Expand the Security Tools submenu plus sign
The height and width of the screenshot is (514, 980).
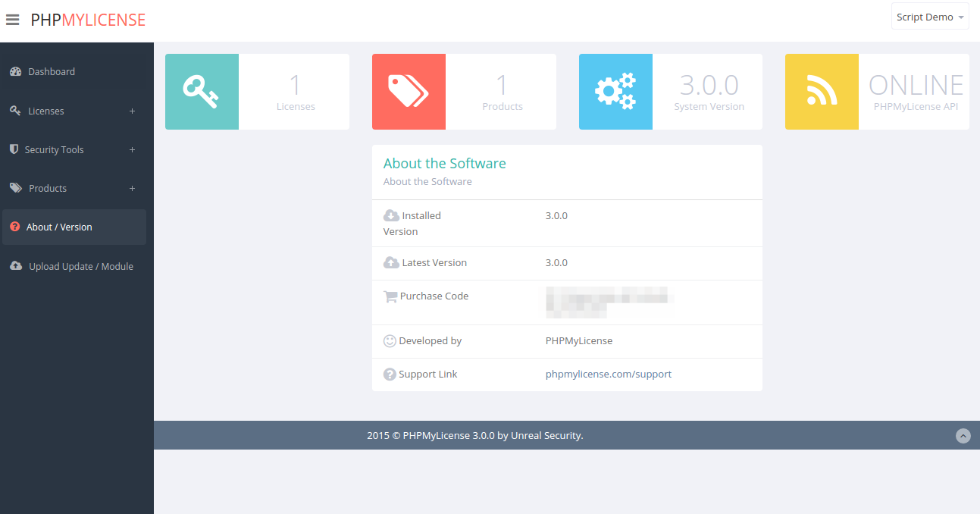pos(132,150)
